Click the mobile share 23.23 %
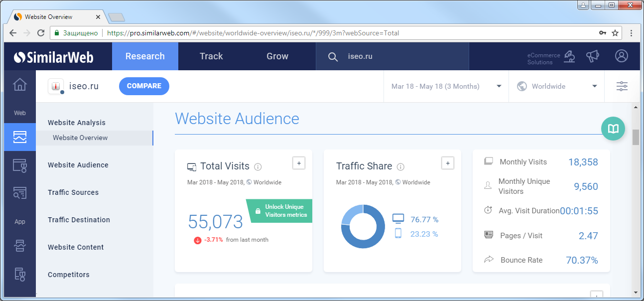Screen dimensions: 644x301 424,234
